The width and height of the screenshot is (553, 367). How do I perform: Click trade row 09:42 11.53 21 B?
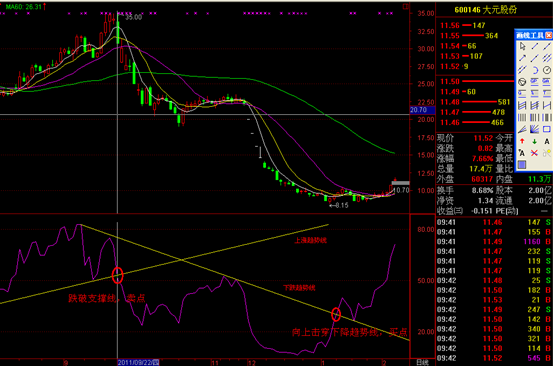(x=494, y=300)
